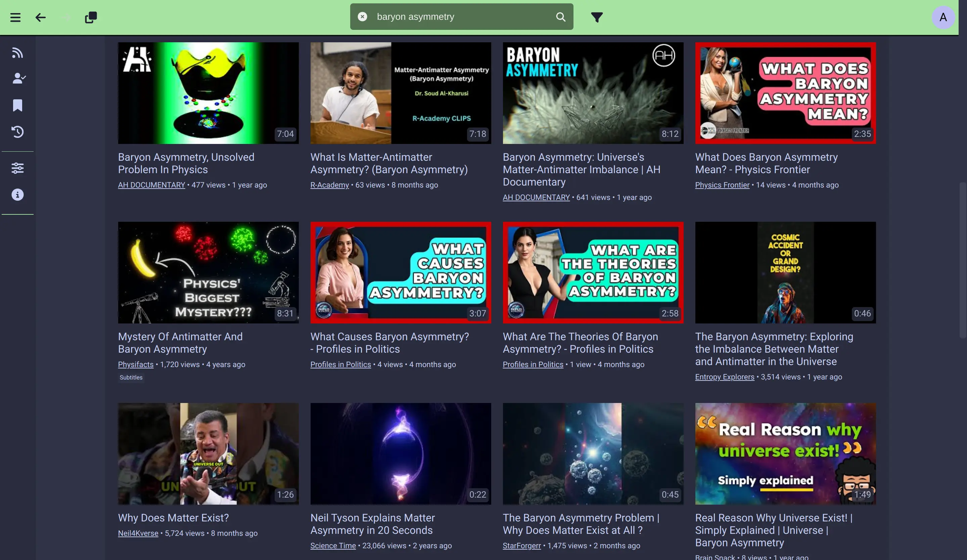
Task: Open the search filters funnel icon
Action: pos(597,17)
